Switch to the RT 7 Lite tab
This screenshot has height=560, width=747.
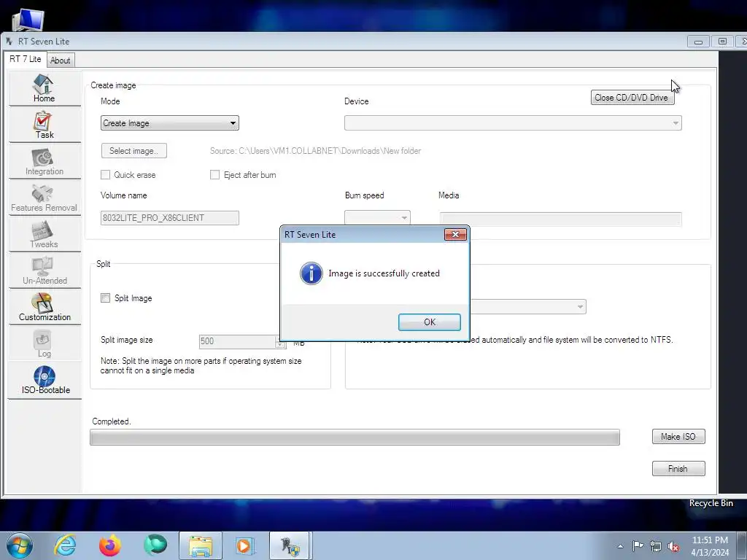pyautogui.click(x=26, y=59)
